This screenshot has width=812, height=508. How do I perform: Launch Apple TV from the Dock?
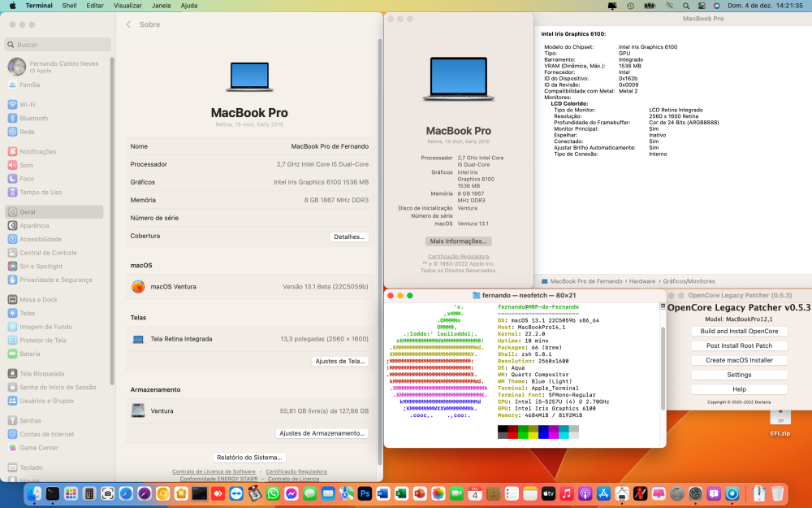click(x=548, y=493)
